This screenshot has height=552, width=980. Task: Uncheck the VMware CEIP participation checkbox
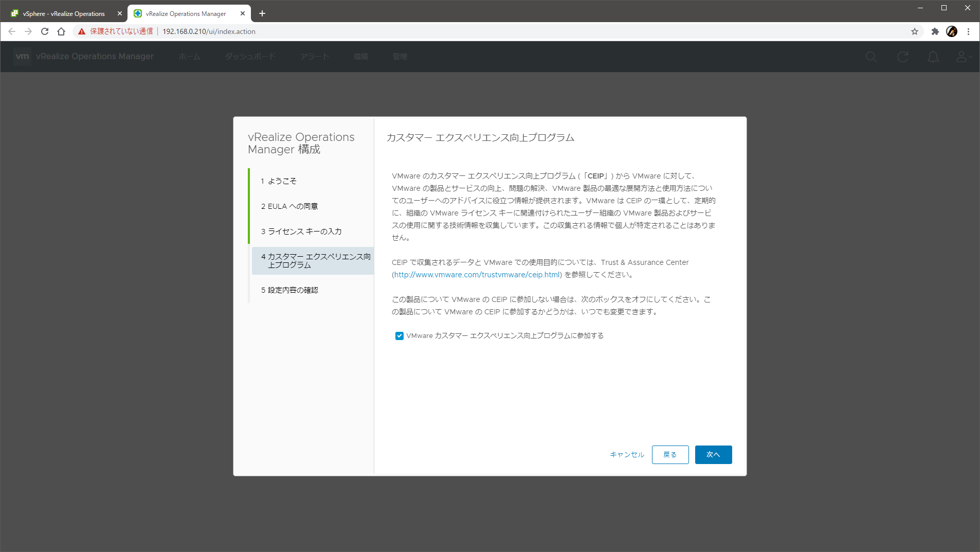click(x=400, y=336)
